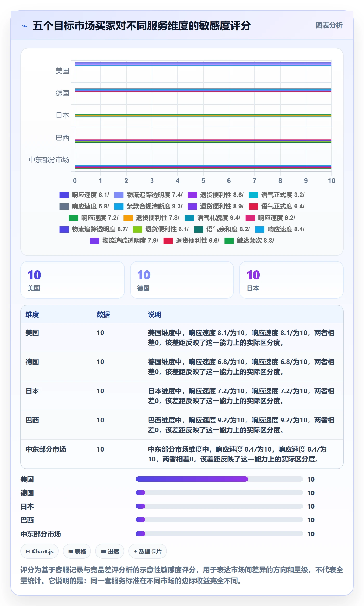Open the 德国 stat card showing 10
The image size is (364, 606).
[x=182, y=280]
